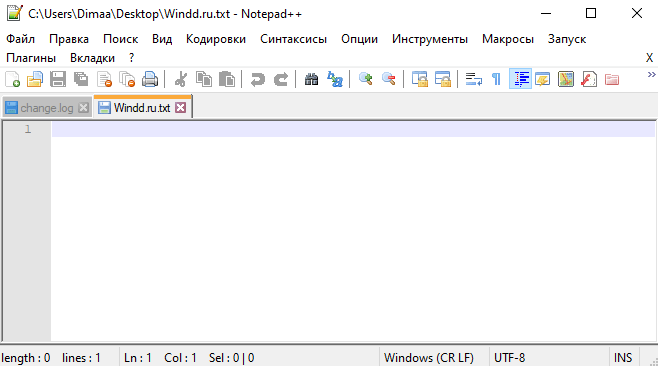
Task: Open the Поиск menu
Action: pos(120,39)
